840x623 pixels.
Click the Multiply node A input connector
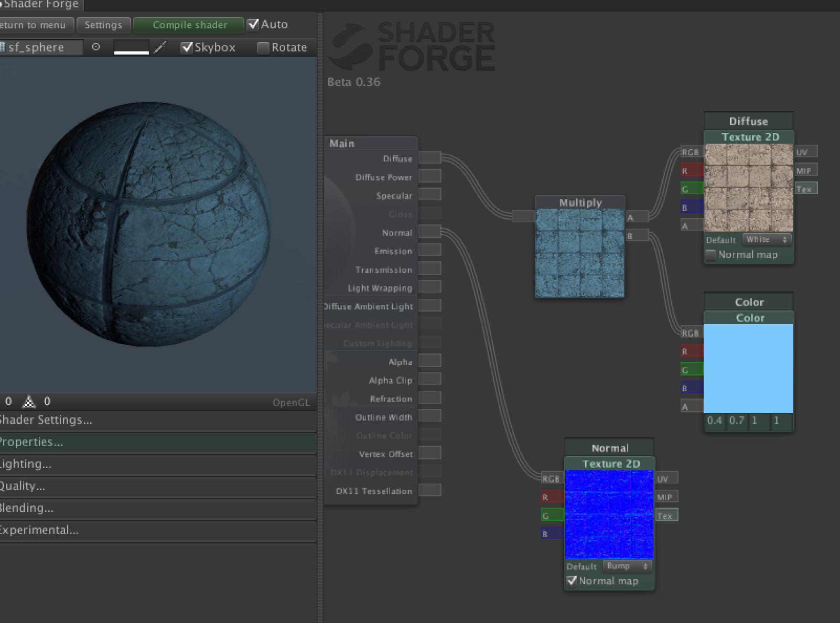coord(637,217)
